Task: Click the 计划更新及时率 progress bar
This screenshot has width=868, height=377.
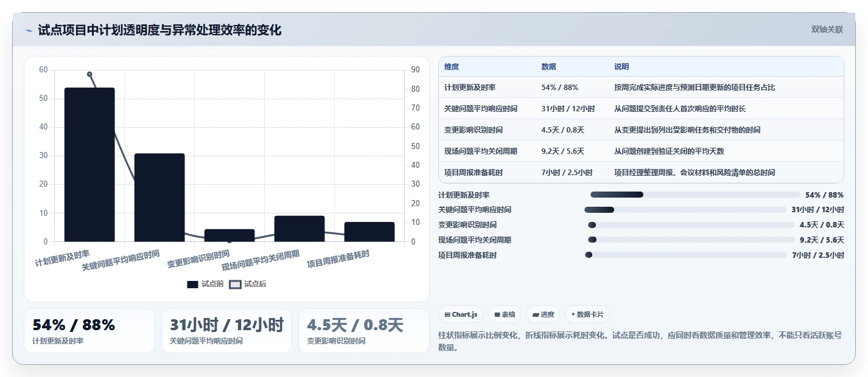Action: point(695,195)
